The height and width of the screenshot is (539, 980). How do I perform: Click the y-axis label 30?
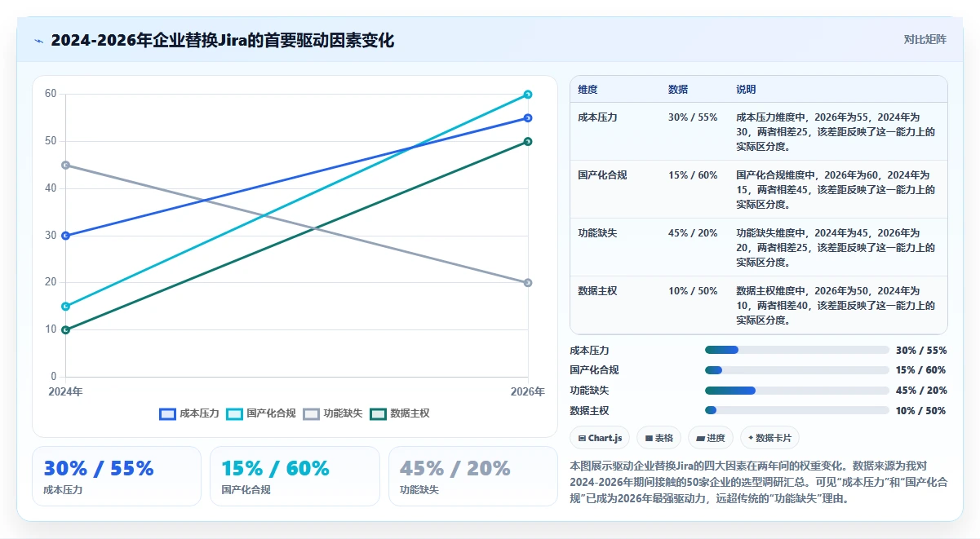51,236
